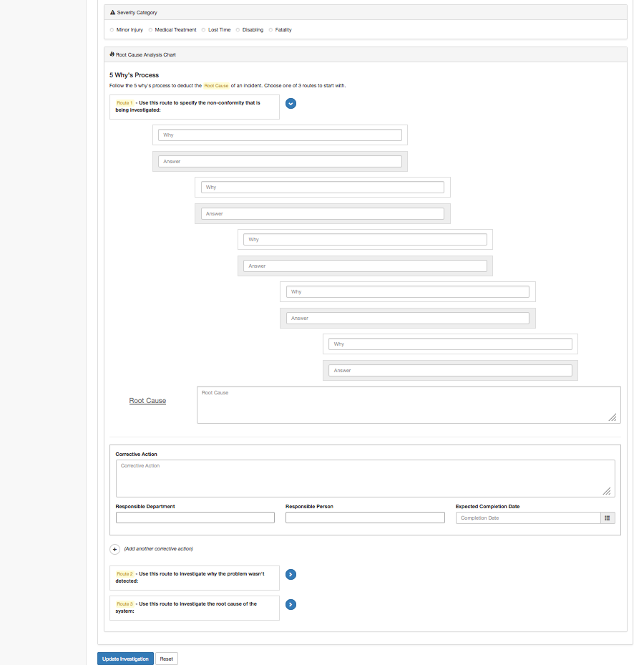Collapse Route 1 with the chevron button

(x=291, y=103)
